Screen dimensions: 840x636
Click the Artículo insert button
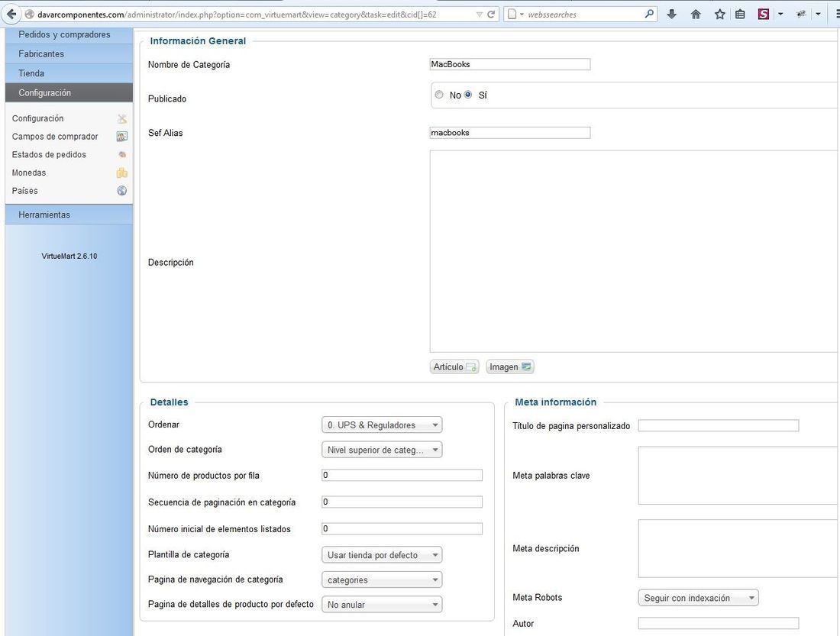454,367
